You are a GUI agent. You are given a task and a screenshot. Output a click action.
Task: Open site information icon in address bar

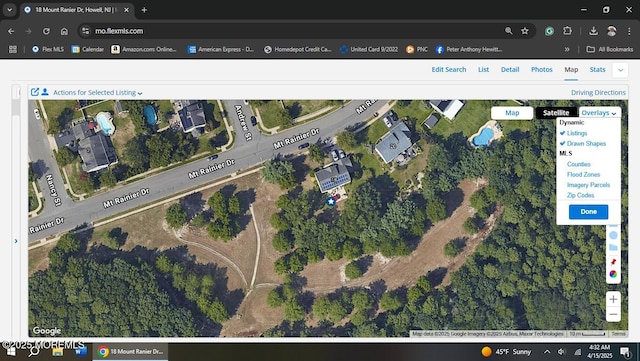[x=85, y=31]
